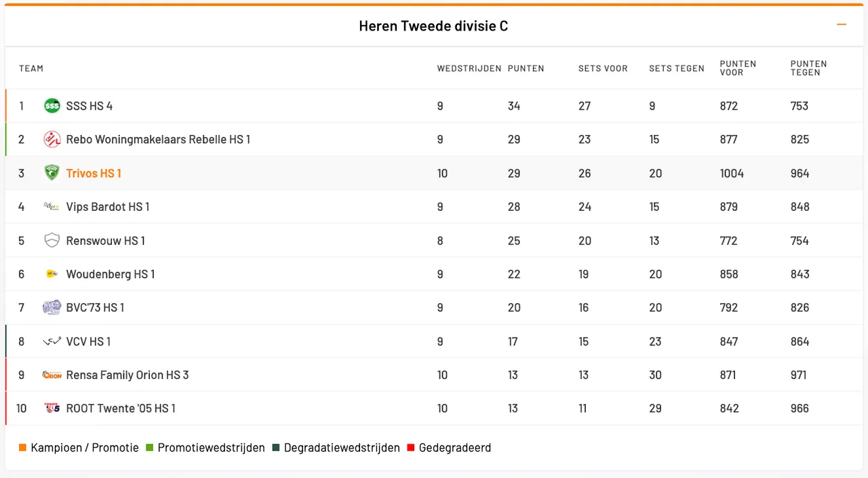Screen dimensions: 868x478
Task: Click the Rebo Woningmakelaars Rebelle logo
Action: coord(52,140)
